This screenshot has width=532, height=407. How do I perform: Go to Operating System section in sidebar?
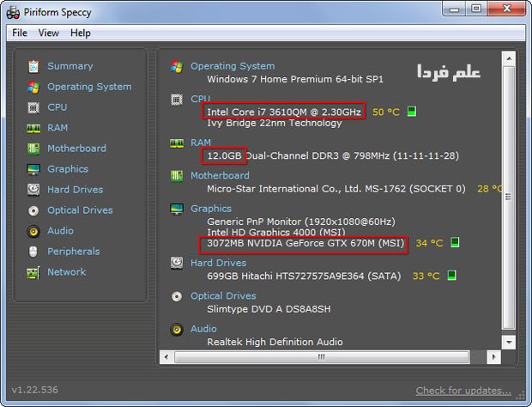(89, 87)
